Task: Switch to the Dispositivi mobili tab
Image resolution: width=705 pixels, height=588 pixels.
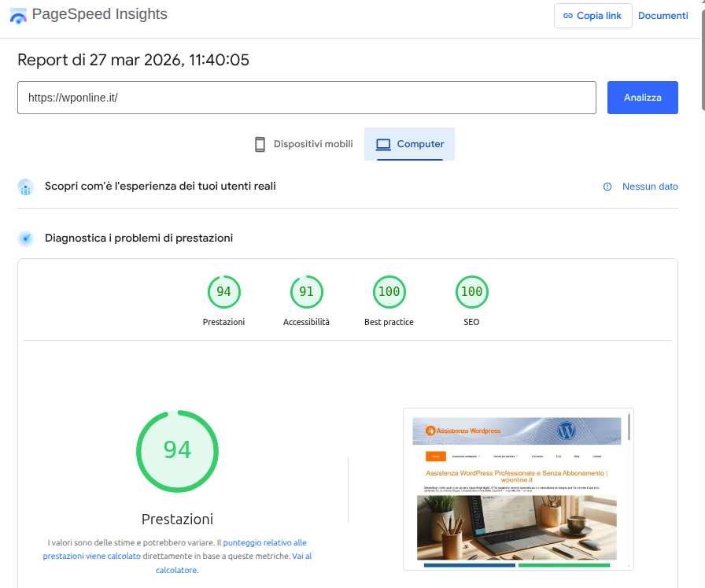Action: [302, 144]
